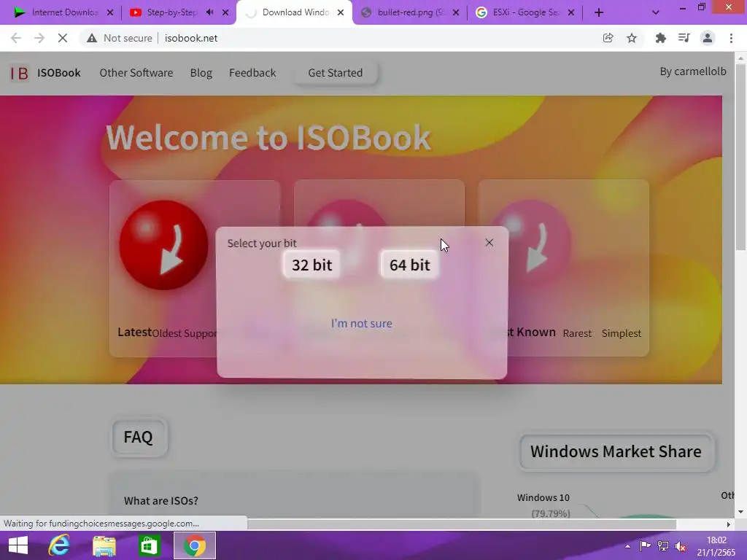Stop loading the page
This screenshot has height=560, width=747.
point(63,38)
